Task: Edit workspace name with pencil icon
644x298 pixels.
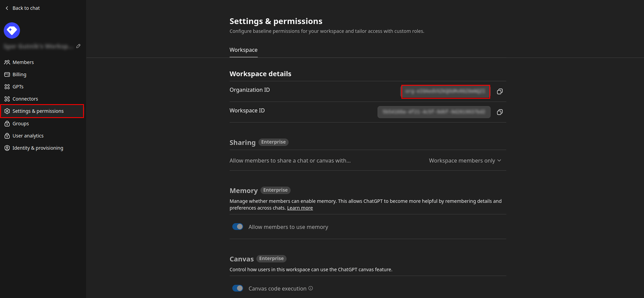Action: [x=78, y=46]
